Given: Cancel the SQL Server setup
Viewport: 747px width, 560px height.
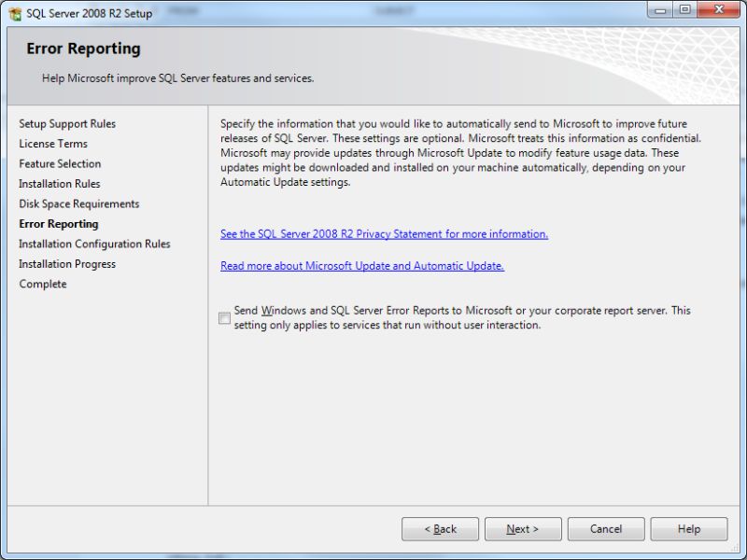Looking at the screenshot, I should click(x=605, y=529).
